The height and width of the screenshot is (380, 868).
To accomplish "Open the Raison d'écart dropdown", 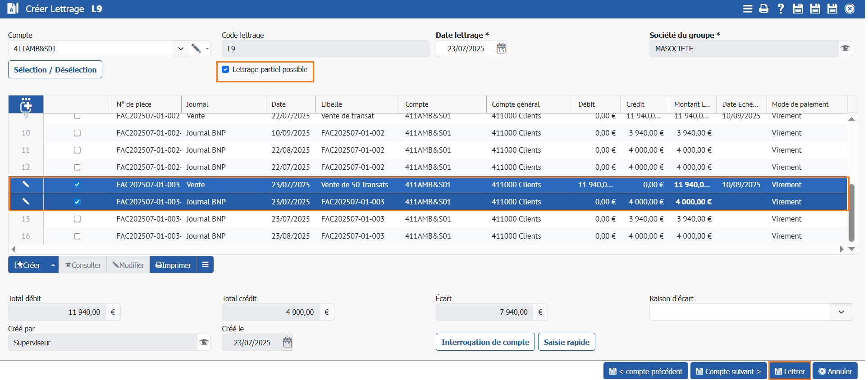I will coord(841,312).
